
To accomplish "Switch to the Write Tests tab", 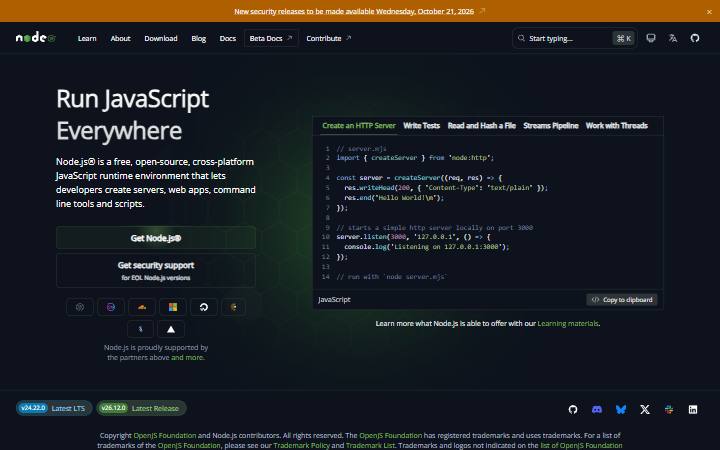I will [x=422, y=126].
